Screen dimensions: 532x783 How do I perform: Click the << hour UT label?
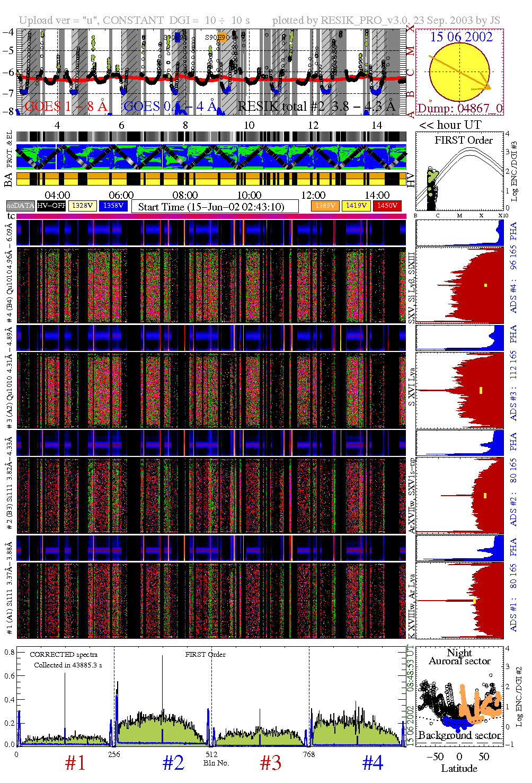click(450, 125)
